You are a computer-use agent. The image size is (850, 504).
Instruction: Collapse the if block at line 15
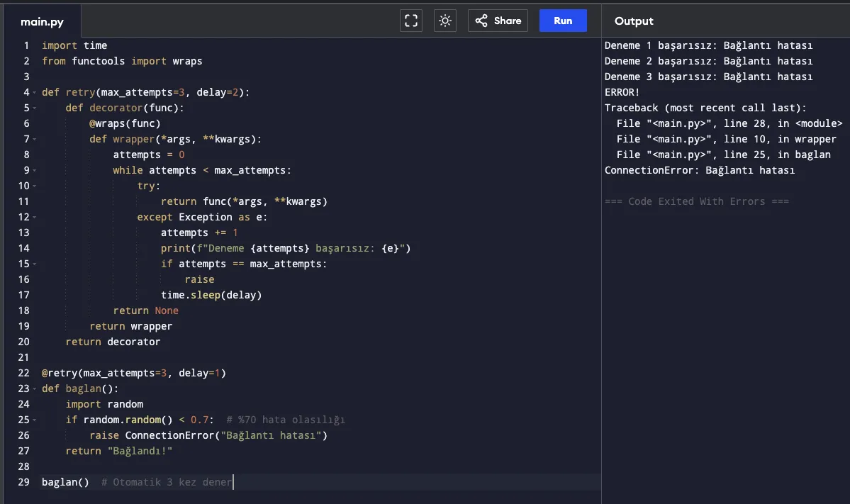[x=34, y=264]
